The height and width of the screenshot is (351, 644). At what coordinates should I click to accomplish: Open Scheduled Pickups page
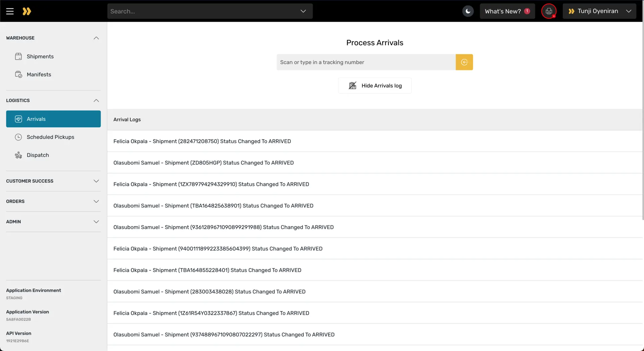pos(53,137)
